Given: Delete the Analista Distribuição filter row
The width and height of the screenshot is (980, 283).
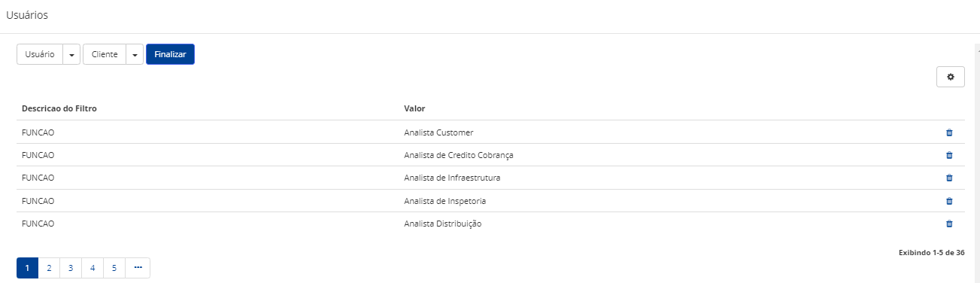Looking at the screenshot, I should [x=948, y=224].
